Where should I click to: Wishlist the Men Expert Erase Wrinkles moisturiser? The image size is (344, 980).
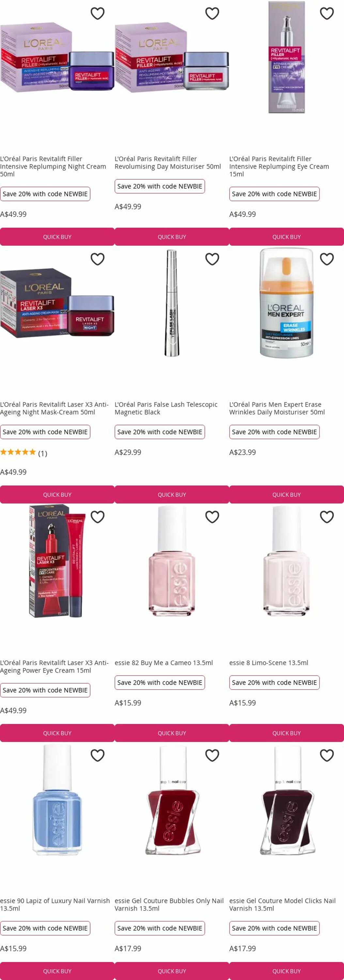pyautogui.click(x=327, y=259)
